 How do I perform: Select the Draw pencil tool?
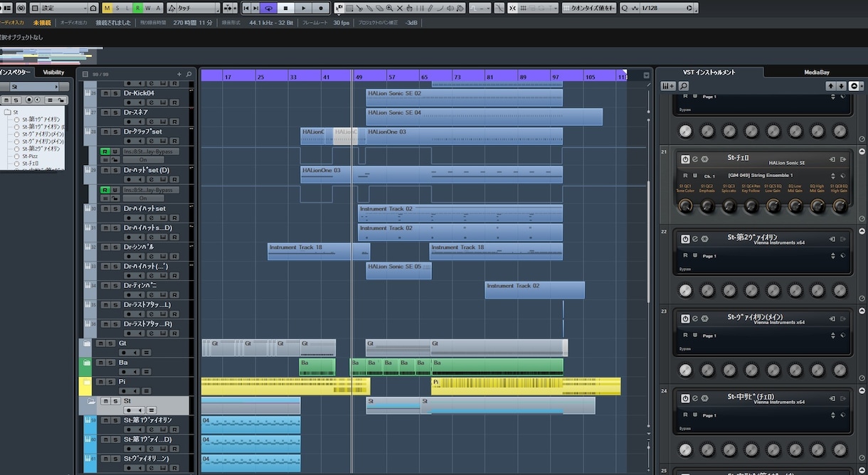[x=430, y=8]
